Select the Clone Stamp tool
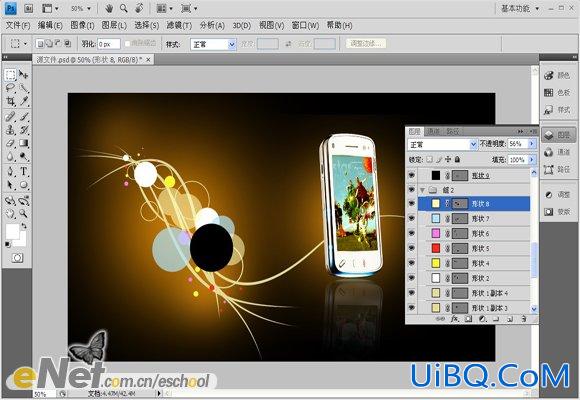Viewport: 580px width, 400px height. click(10, 130)
